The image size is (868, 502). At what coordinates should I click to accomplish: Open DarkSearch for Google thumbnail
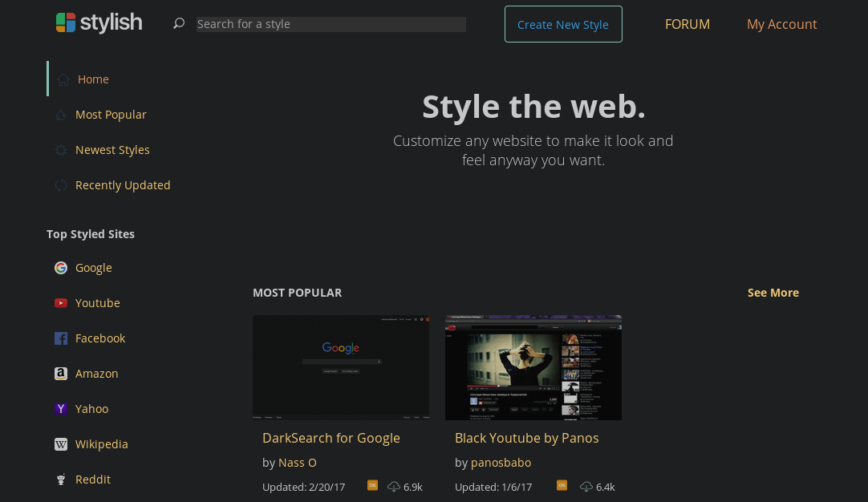[x=341, y=367]
